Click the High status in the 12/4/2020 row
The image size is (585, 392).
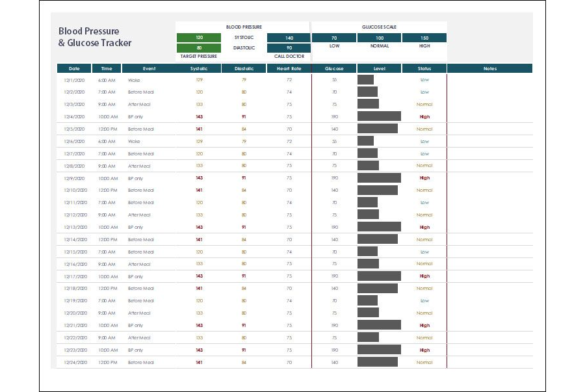pyautogui.click(x=424, y=117)
